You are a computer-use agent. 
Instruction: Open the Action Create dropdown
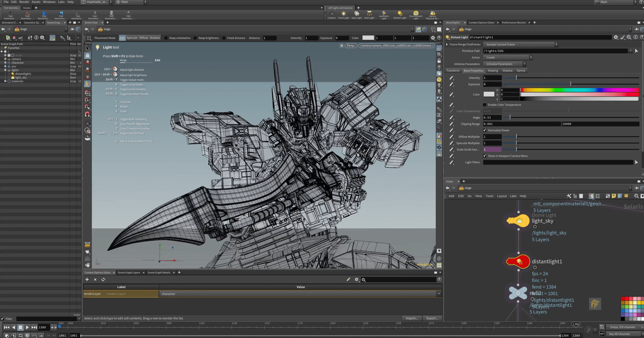[x=508, y=57]
